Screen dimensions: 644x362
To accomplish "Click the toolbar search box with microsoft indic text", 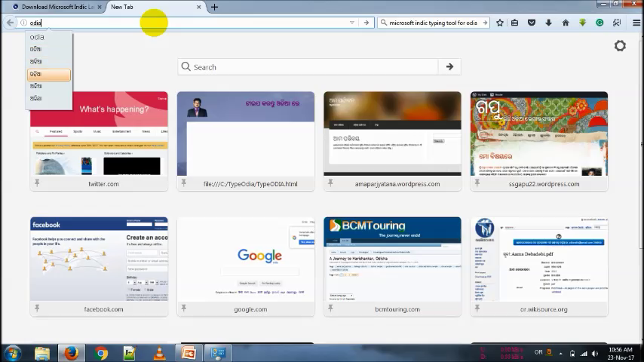I will tap(434, 23).
